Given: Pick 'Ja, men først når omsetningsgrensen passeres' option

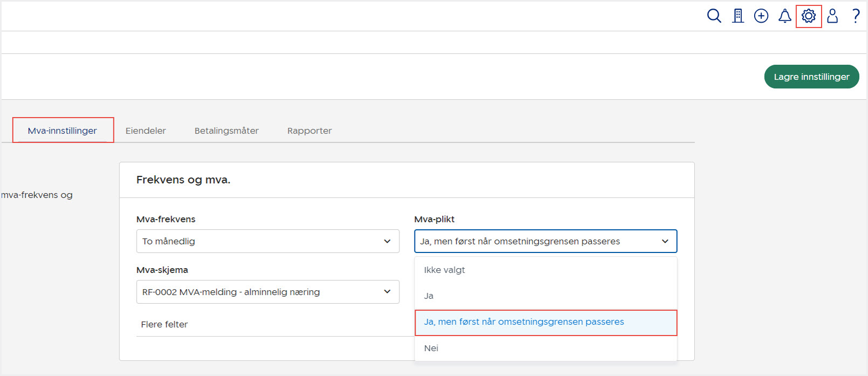Looking at the screenshot, I should point(524,322).
